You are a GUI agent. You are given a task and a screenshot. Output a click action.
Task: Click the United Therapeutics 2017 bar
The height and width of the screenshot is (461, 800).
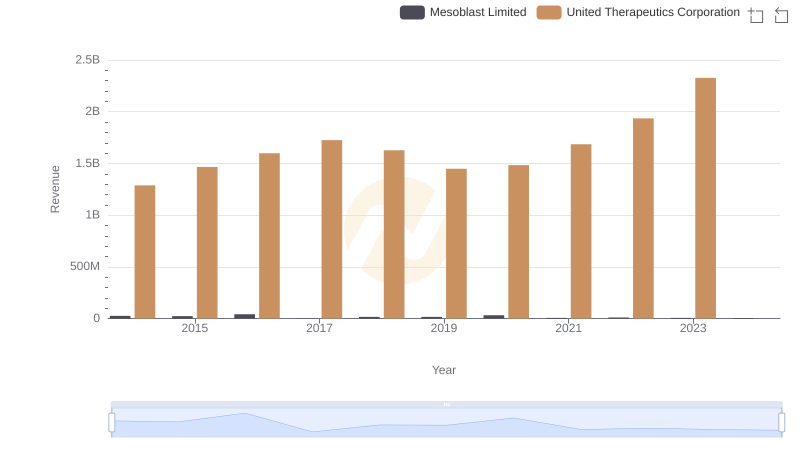[332, 229]
